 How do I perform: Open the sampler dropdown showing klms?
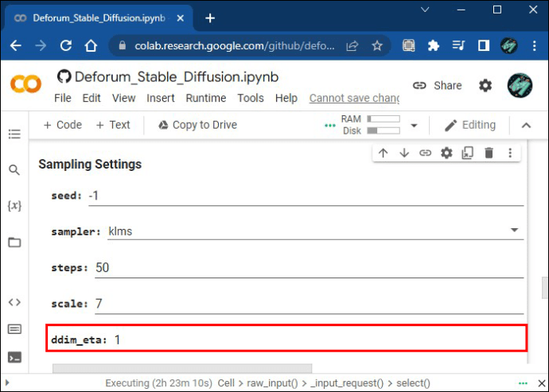[315, 231]
